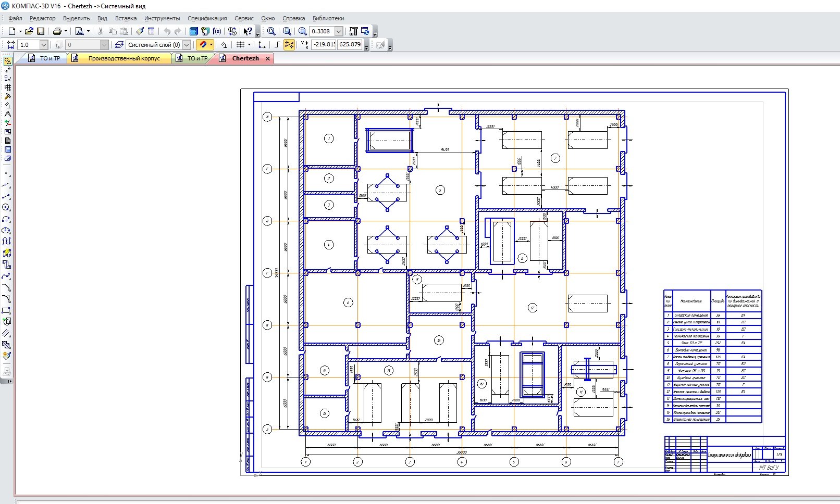Image resolution: width=840 pixels, height=504 pixels.
Task: Close the Chertezh document tab
Action: coord(268,58)
